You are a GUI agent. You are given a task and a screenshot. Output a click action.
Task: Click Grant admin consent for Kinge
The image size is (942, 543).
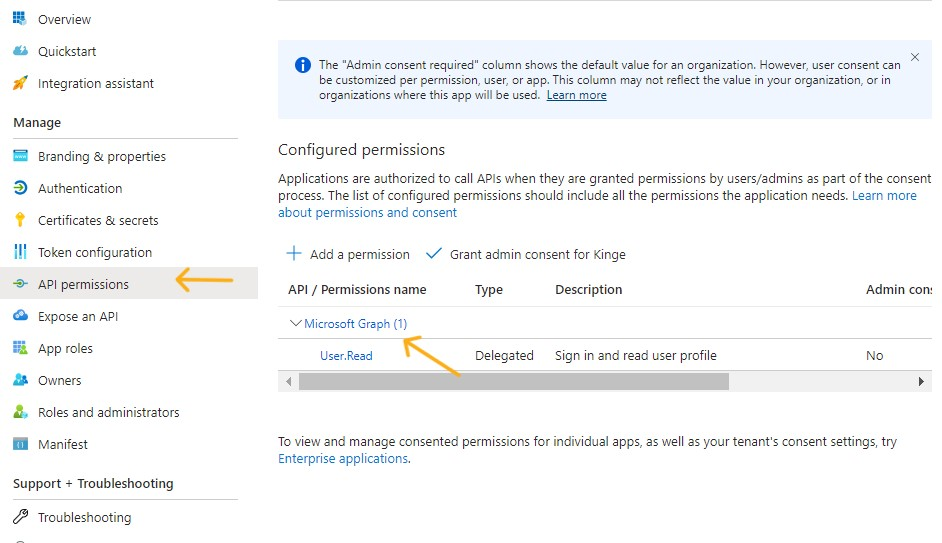coord(526,254)
